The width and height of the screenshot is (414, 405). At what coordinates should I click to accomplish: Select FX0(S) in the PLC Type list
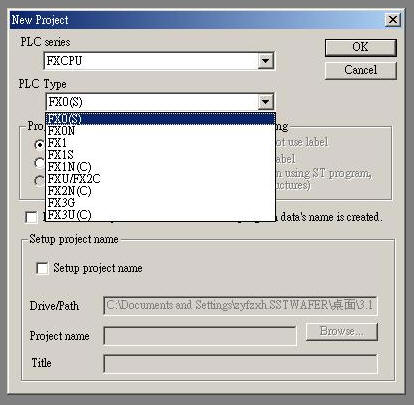pos(160,119)
